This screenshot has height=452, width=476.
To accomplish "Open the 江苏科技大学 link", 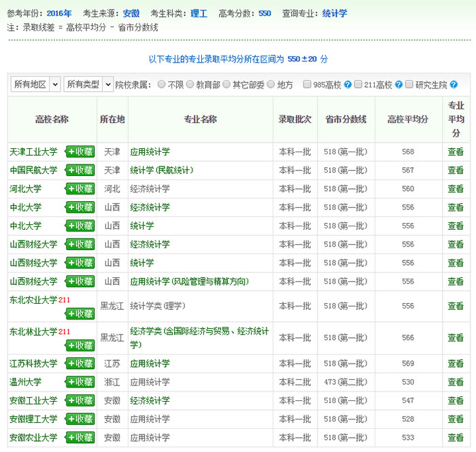I will (33, 364).
